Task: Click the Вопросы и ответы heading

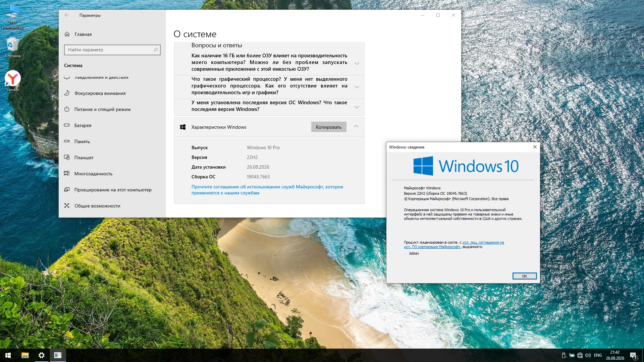Action: [x=217, y=45]
